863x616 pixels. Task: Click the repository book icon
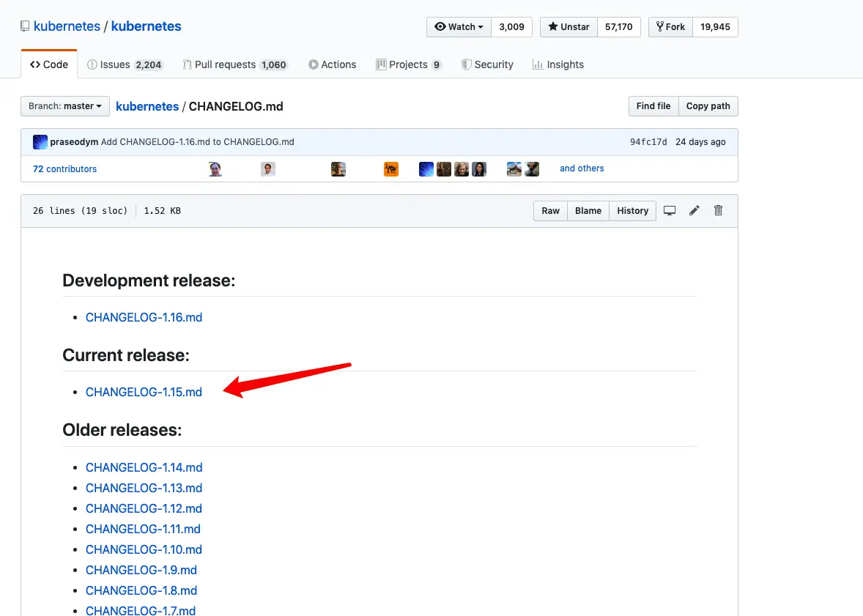tap(25, 26)
